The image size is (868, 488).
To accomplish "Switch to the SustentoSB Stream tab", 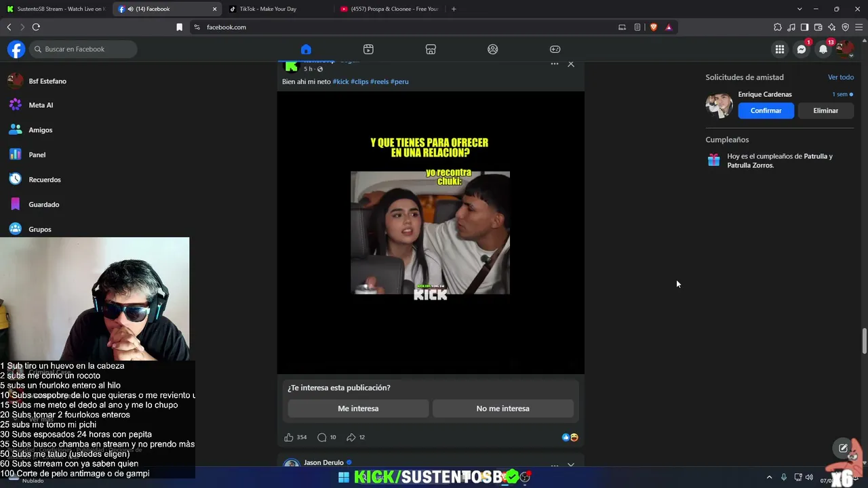I will tap(56, 9).
